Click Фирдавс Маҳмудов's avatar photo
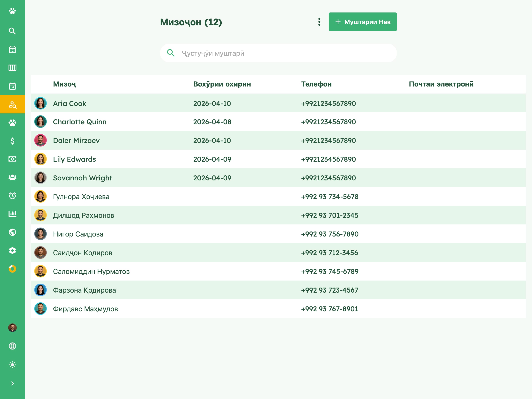Image resolution: width=532 pixels, height=399 pixels. point(40,309)
